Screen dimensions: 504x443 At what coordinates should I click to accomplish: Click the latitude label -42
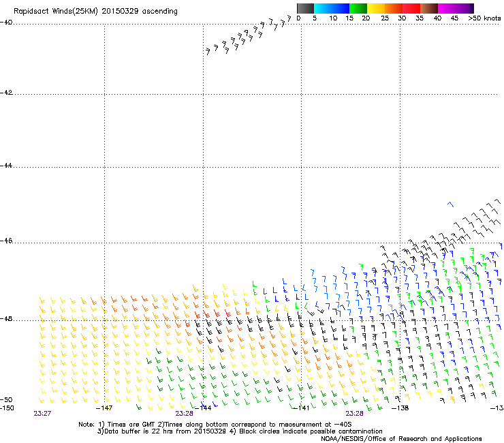click(x=6, y=92)
